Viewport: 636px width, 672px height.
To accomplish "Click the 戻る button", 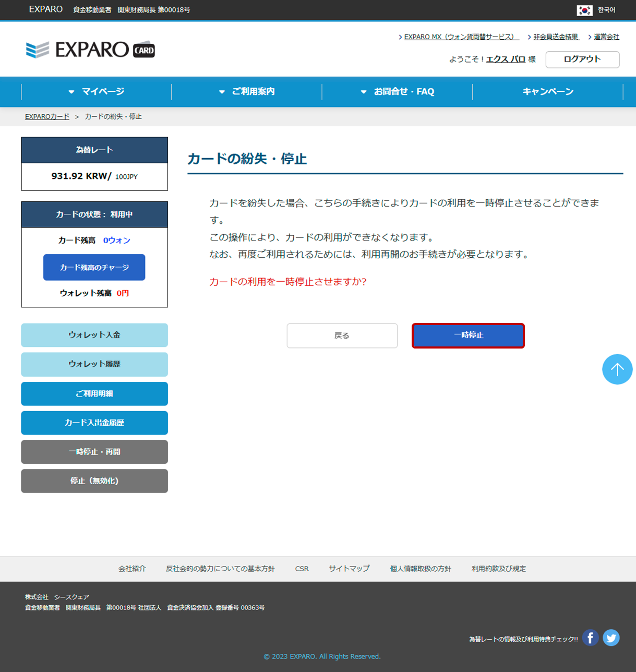I will (342, 335).
